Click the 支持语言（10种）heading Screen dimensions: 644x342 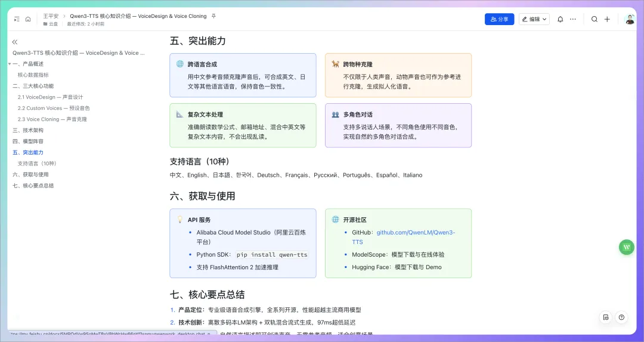point(200,162)
